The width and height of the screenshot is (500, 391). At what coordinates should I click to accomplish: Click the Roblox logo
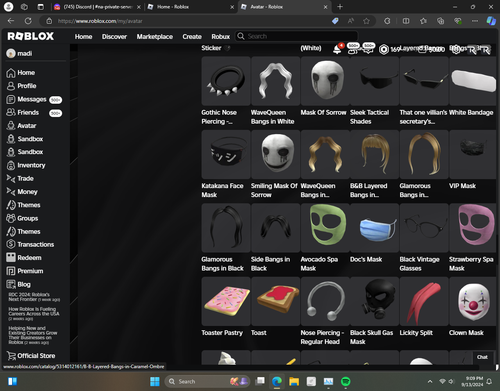coord(31,36)
